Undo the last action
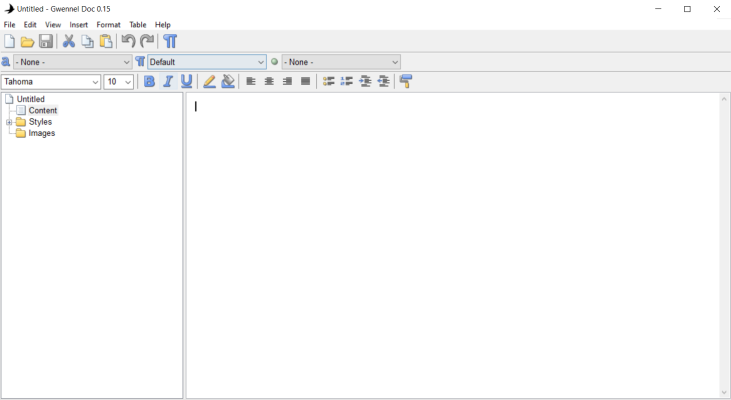Screen dimensions: 731x400 [x=128, y=41]
